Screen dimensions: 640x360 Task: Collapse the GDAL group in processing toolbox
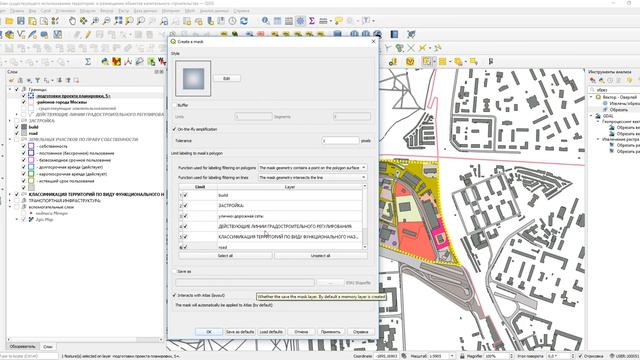(x=591, y=116)
